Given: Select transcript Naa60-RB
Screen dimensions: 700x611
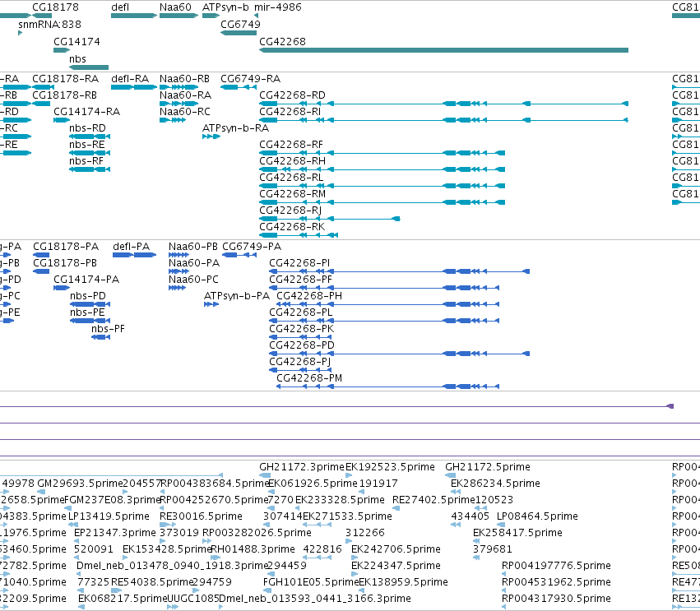Looking at the screenshot, I should point(178,87).
